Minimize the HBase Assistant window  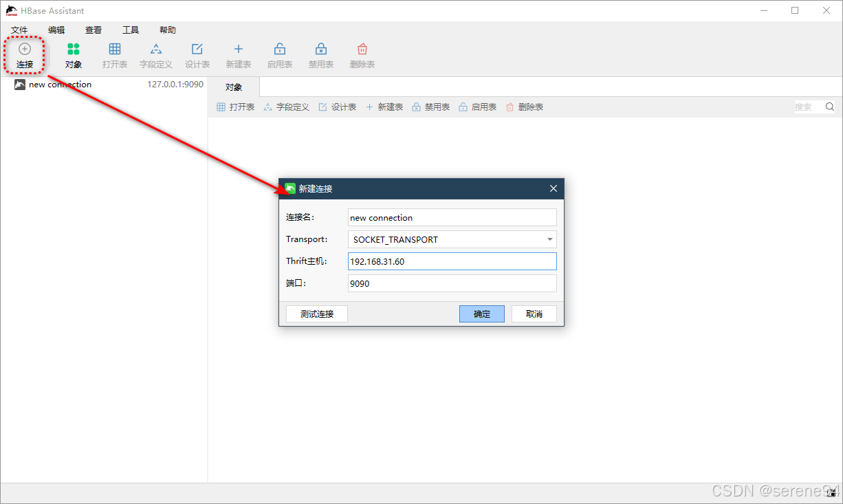(763, 10)
